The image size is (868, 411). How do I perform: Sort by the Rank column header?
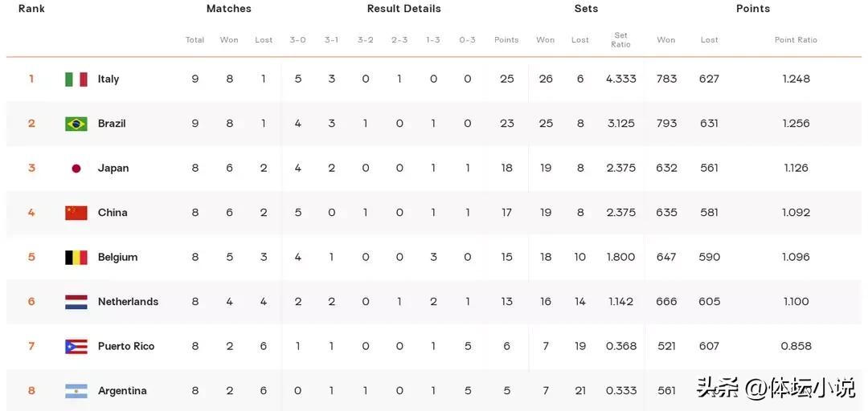pos(31,8)
